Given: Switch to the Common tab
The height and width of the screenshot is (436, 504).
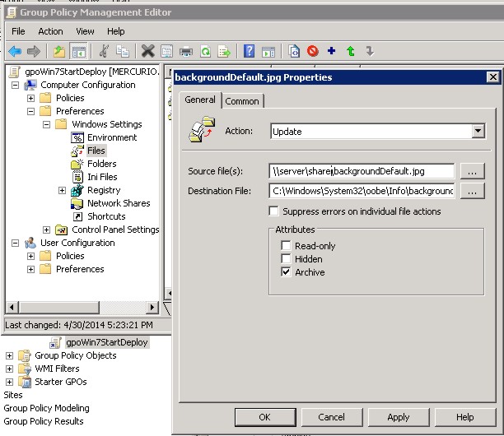Looking at the screenshot, I should [x=242, y=101].
